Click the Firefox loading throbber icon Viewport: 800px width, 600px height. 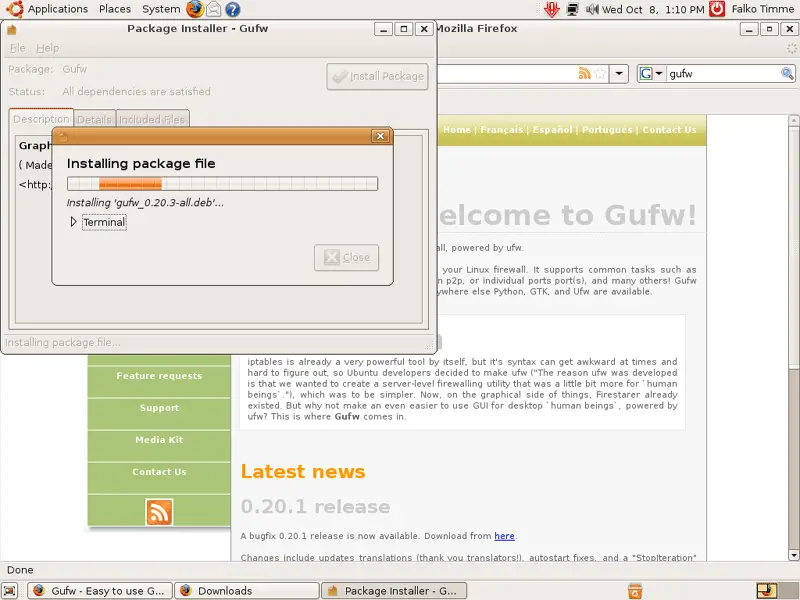pyautogui.click(x=791, y=48)
